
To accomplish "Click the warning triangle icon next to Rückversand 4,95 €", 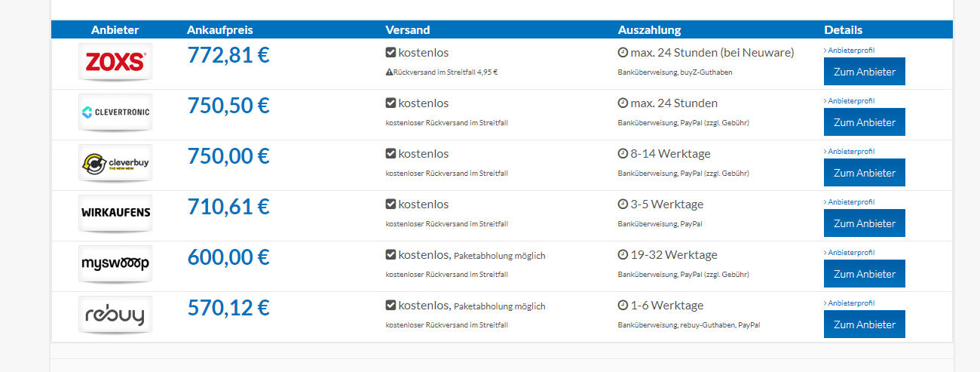I will (x=389, y=72).
